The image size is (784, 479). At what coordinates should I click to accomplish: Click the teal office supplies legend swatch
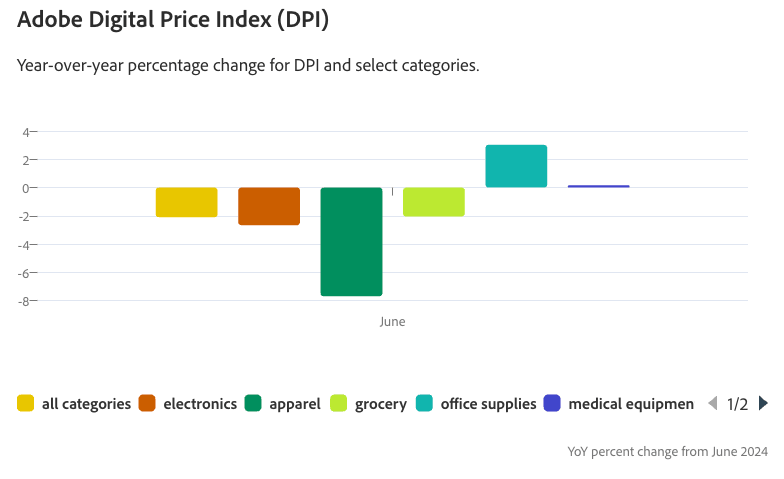pyautogui.click(x=425, y=404)
